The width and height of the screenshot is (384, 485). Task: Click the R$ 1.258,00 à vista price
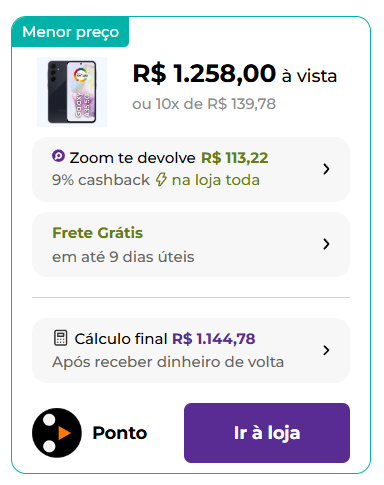click(235, 74)
